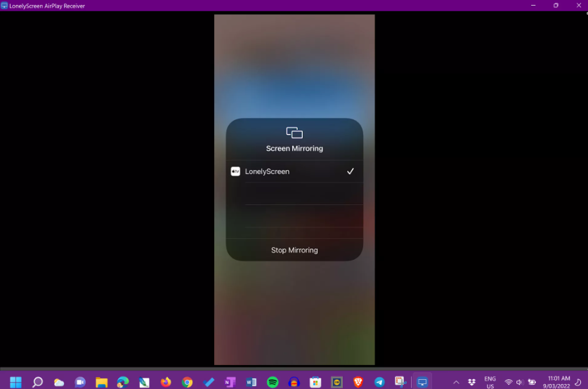Switch the ENG US input language
This screenshot has height=389, width=588.
click(x=490, y=382)
